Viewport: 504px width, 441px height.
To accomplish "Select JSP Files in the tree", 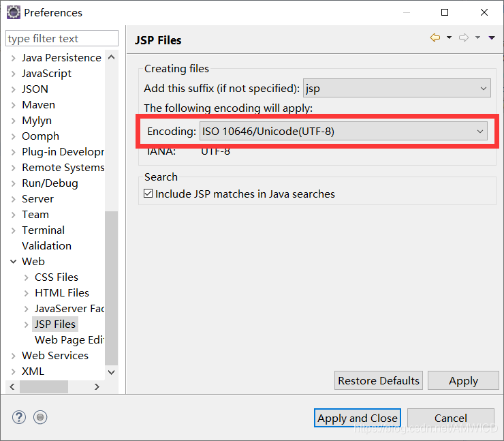I will (x=55, y=324).
